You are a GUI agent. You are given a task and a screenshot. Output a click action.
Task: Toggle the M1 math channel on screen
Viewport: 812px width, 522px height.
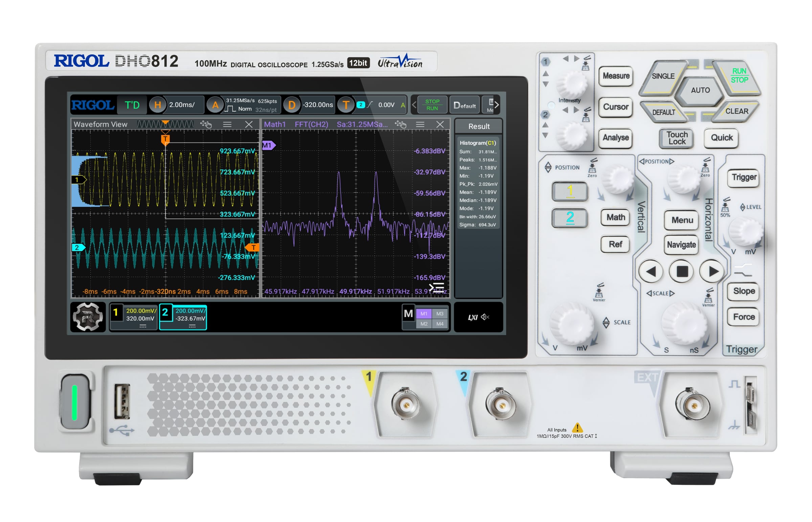coord(424,313)
